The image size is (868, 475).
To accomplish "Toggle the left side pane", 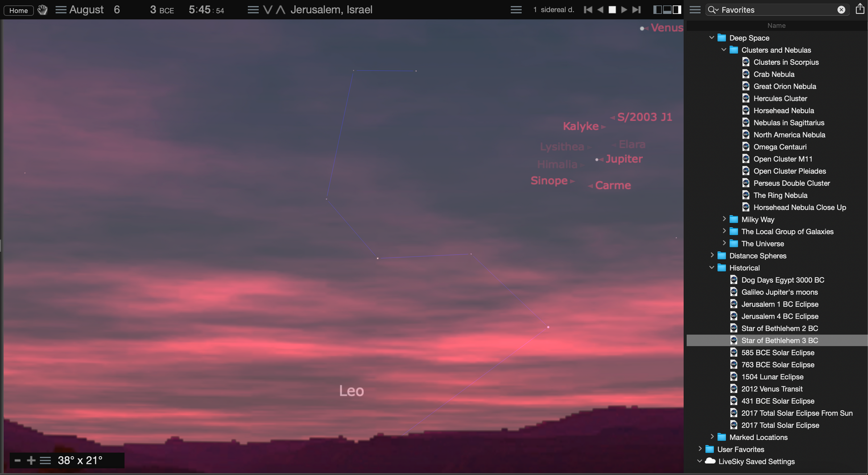I will pos(657,10).
